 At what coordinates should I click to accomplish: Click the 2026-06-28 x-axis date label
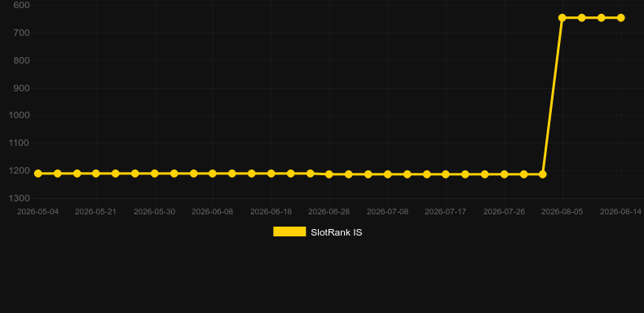click(329, 212)
